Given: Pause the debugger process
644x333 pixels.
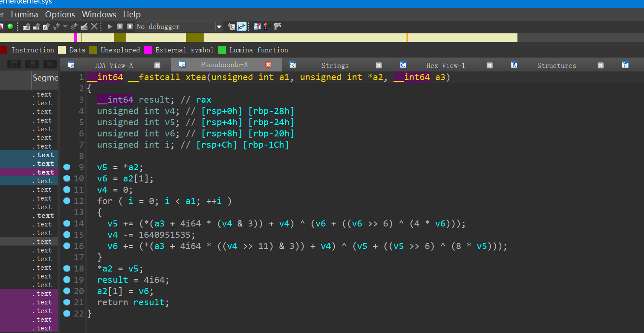Looking at the screenshot, I should click(x=120, y=26).
